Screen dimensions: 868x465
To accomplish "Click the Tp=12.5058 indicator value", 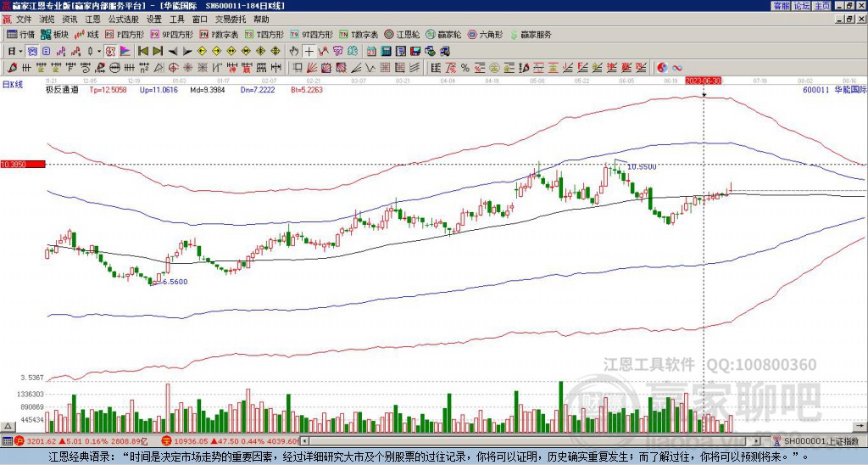I will (108, 89).
